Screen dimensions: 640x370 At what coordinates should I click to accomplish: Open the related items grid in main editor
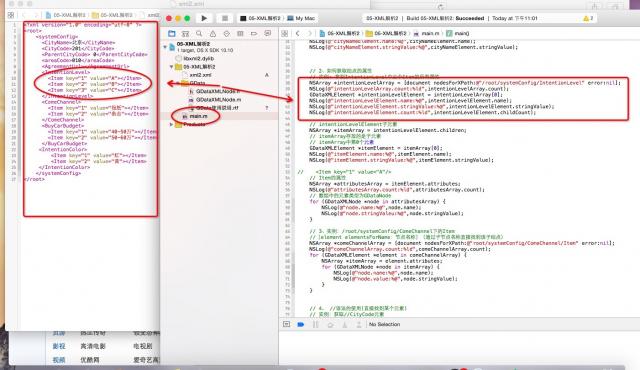285,33
